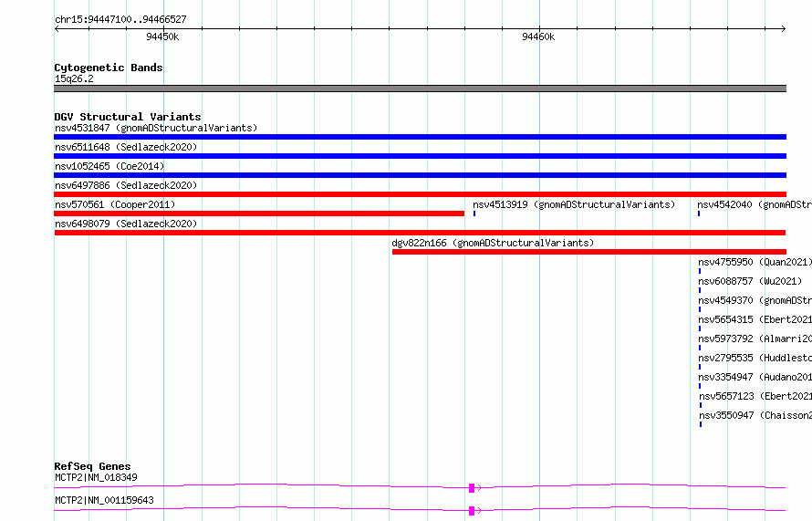
Task: Select the red nsv570561 variant bar
Action: [259, 214]
